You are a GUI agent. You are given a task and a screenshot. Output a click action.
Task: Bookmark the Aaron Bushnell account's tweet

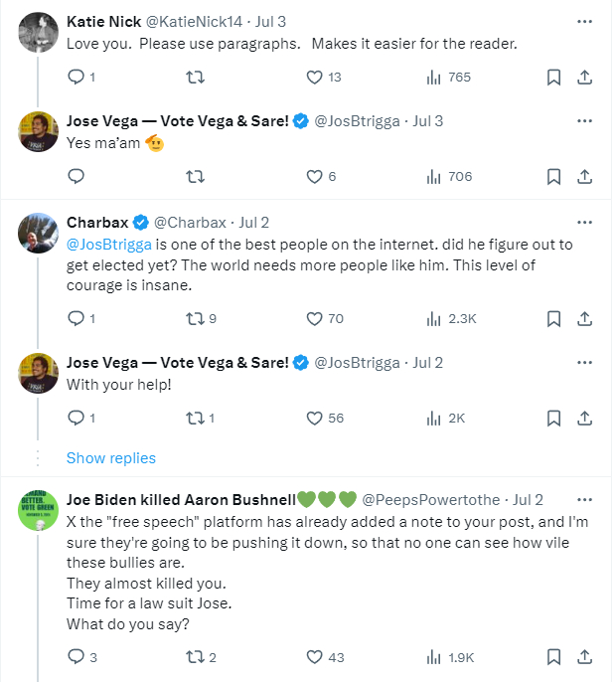pyautogui.click(x=554, y=656)
